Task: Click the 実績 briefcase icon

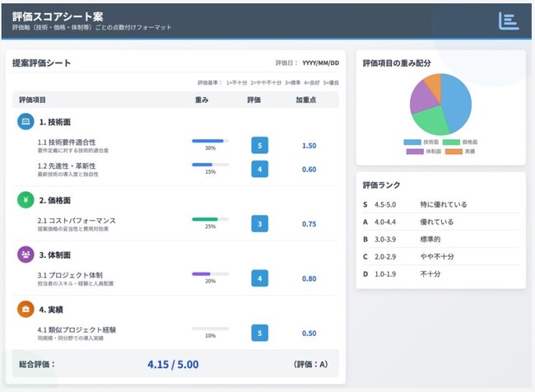Action: [x=26, y=309]
